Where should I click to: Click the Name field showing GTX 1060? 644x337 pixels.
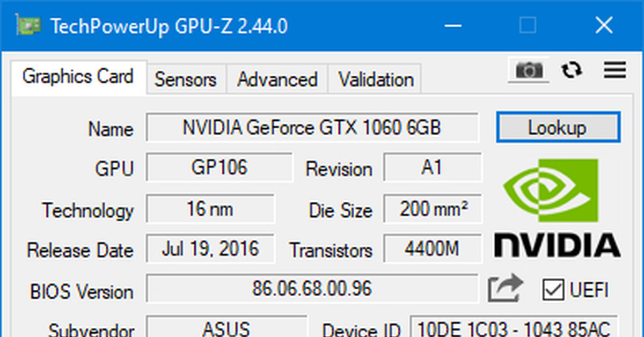pos(312,128)
